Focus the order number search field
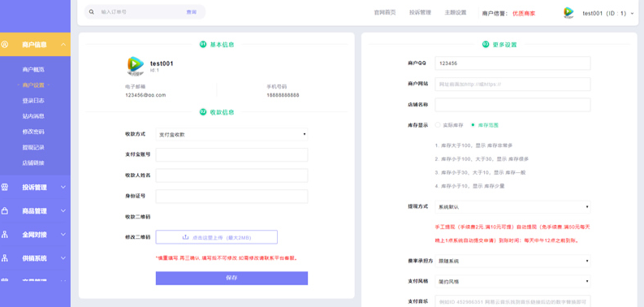This screenshot has height=307, width=644. pyautogui.click(x=140, y=12)
